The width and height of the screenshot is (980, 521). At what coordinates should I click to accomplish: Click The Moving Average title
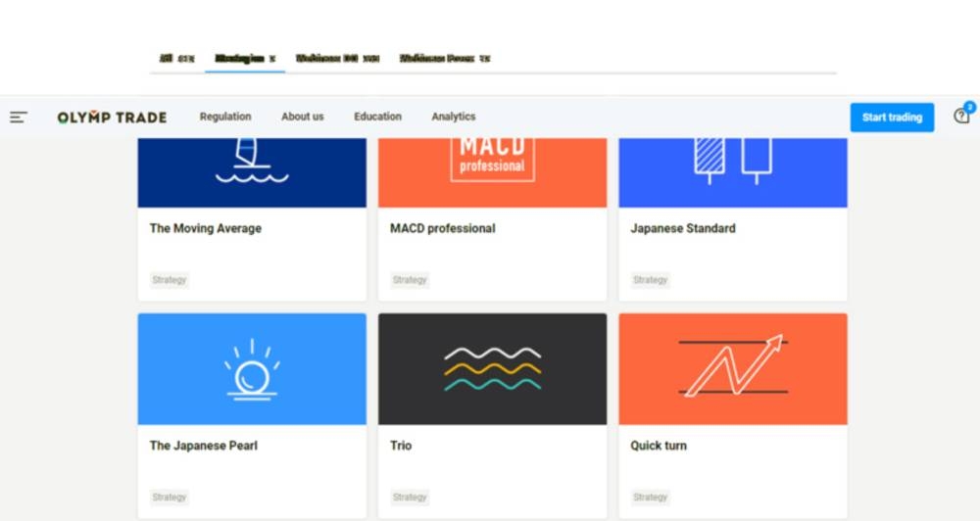tap(206, 228)
